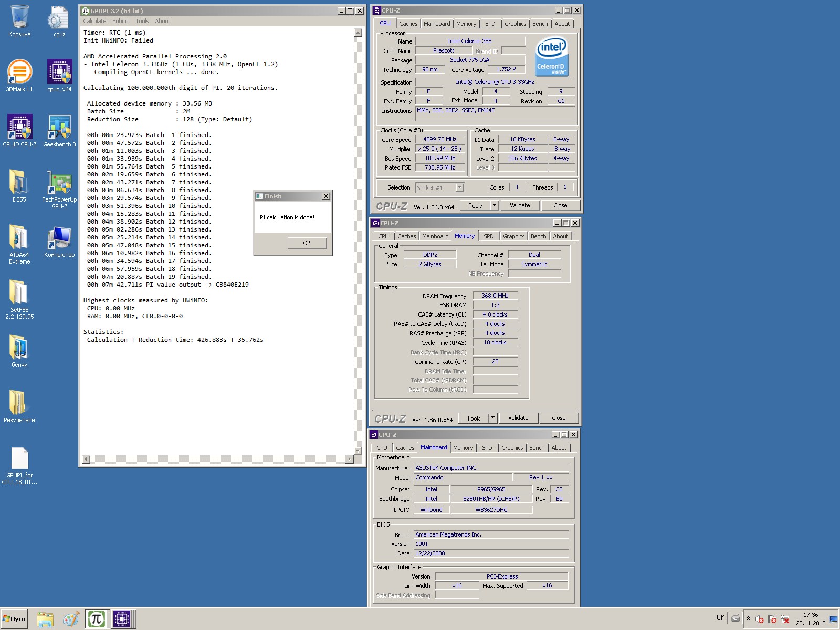Expand hidden system tray icons arrow
This screenshot has width=840, height=630.
click(748, 618)
